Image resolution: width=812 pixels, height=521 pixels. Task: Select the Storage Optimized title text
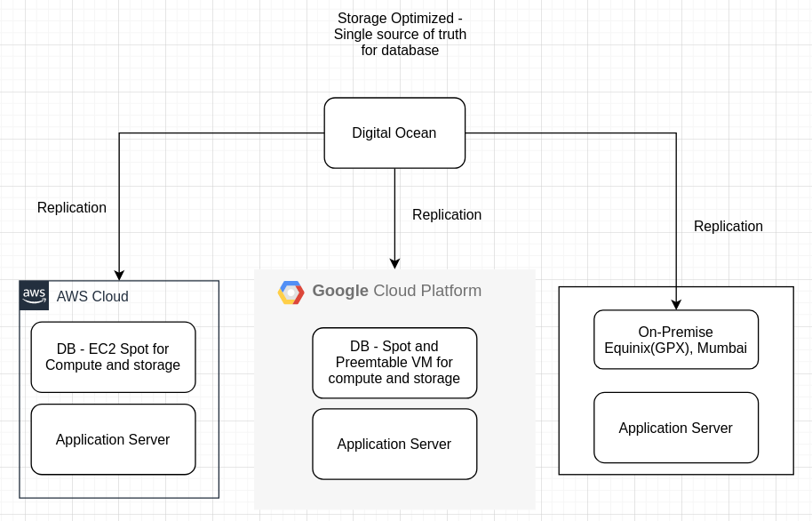point(400,34)
